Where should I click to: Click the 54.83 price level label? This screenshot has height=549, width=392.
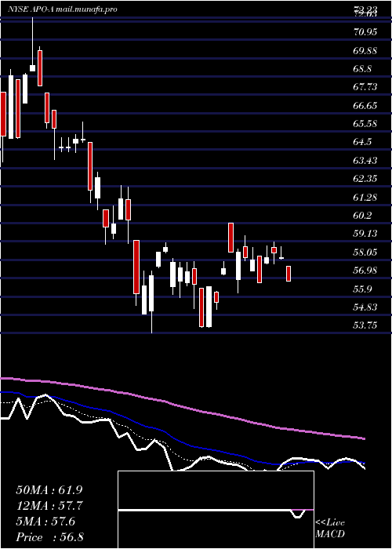click(365, 307)
